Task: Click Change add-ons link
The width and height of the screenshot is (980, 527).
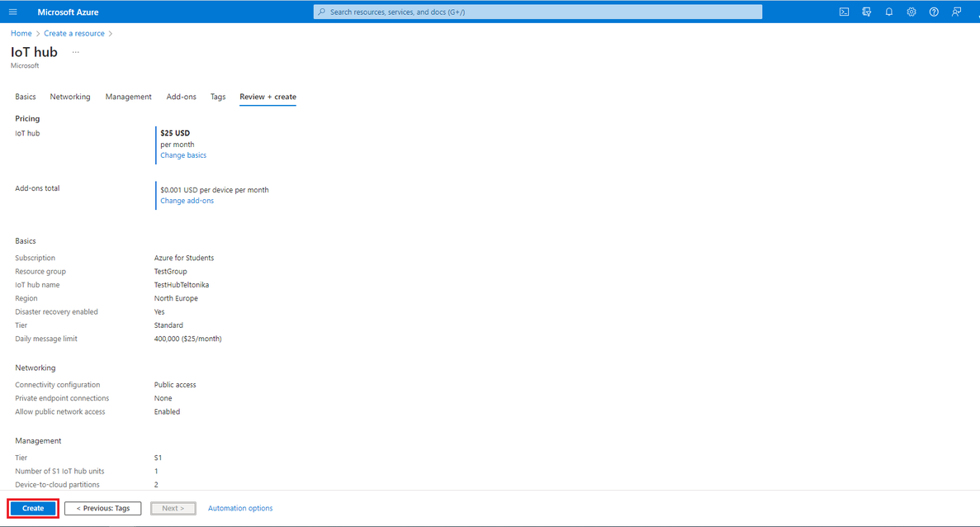Action: 187,200
